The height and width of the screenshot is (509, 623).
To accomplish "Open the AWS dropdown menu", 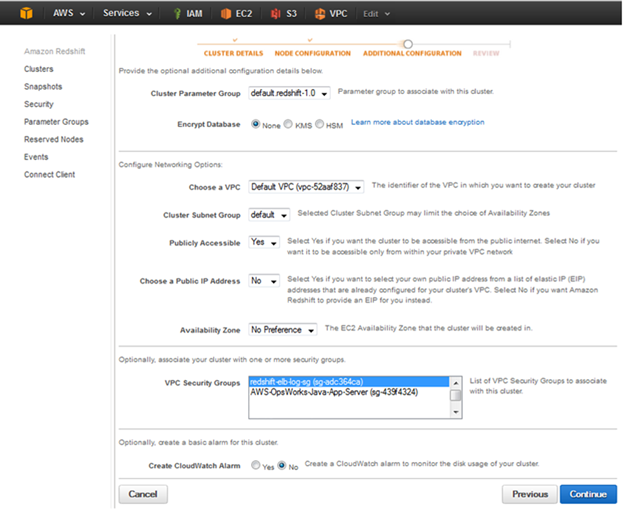I will (x=69, y=13).
